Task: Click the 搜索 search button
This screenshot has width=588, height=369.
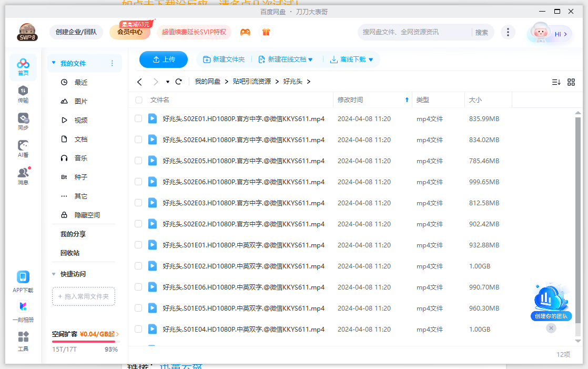Action: tap(482, 32)
